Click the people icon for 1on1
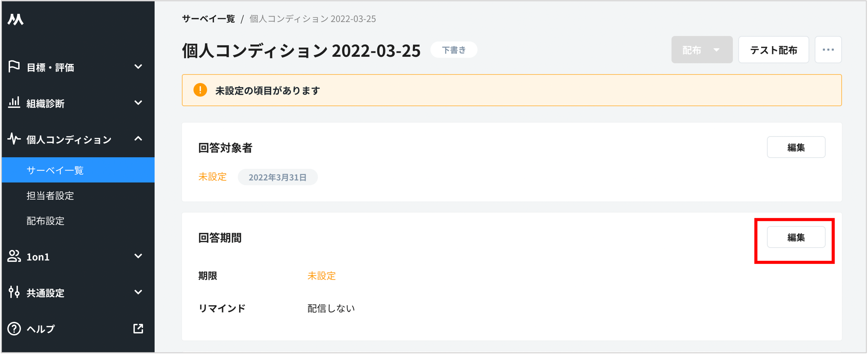 pyautogui.click(x=14, y=256)
